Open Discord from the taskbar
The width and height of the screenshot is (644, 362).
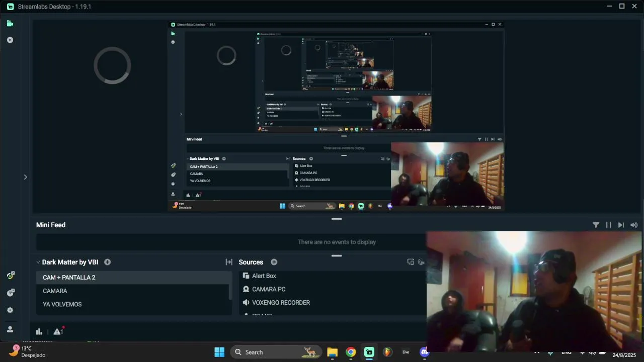tap(424, 352)
